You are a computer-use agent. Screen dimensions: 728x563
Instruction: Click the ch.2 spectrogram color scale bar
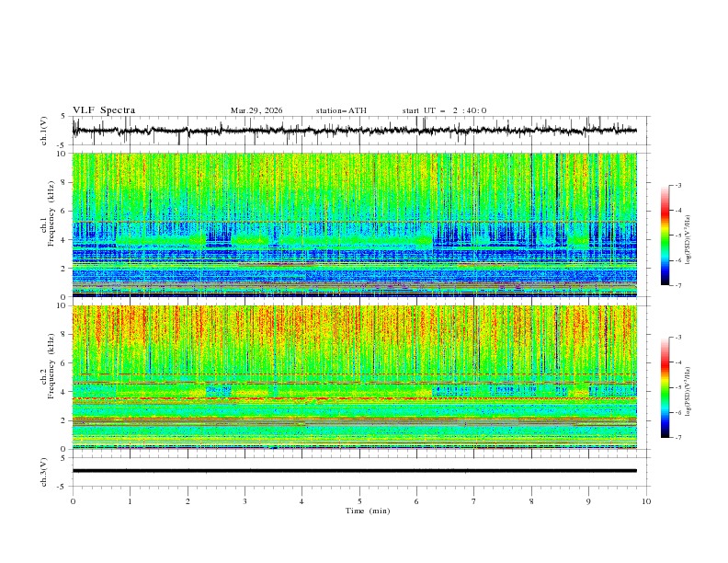[x=665, y=387]
